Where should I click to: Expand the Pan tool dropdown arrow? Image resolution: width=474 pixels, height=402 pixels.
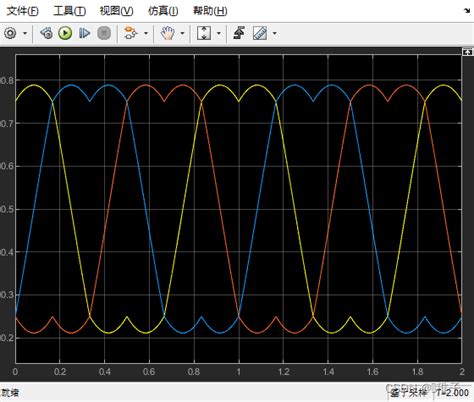point(182,33)
